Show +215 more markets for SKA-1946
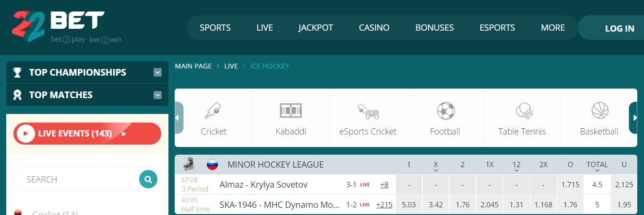The height and width of the screenshot is (215, 644). [384, 204]
